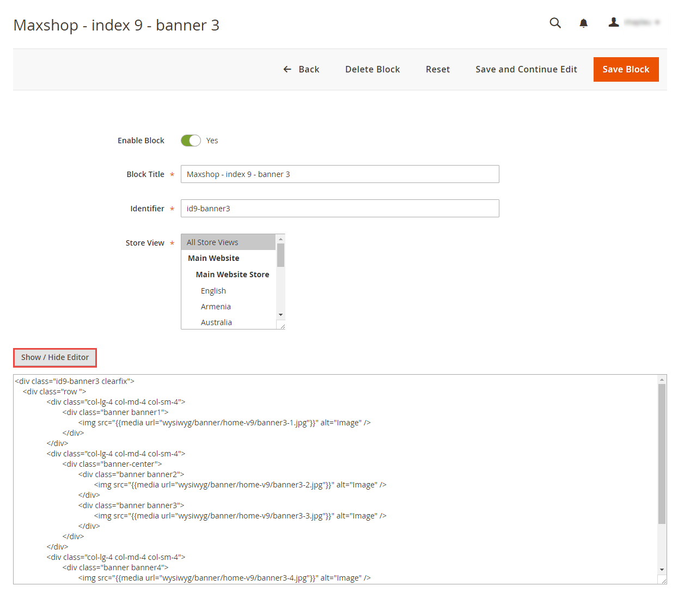The width and height of the screenshot is (678, 616).
Task: Select English store view
Action: [228, 291]
